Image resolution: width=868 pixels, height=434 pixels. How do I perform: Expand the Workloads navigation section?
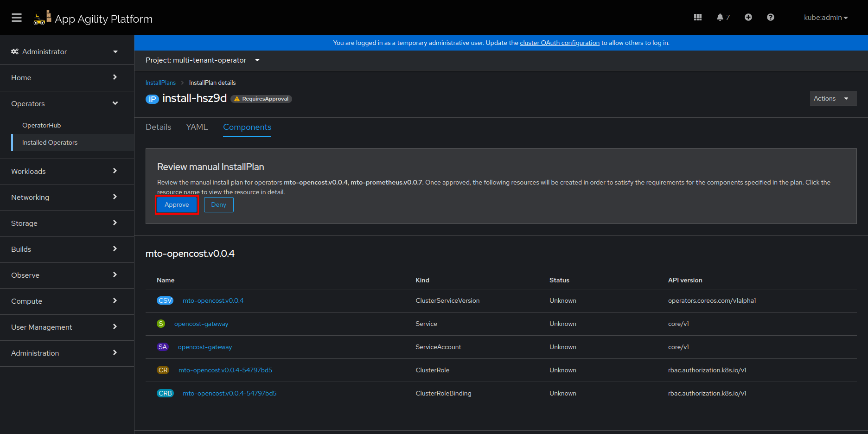pyautogui.click(x=65, y=171)
